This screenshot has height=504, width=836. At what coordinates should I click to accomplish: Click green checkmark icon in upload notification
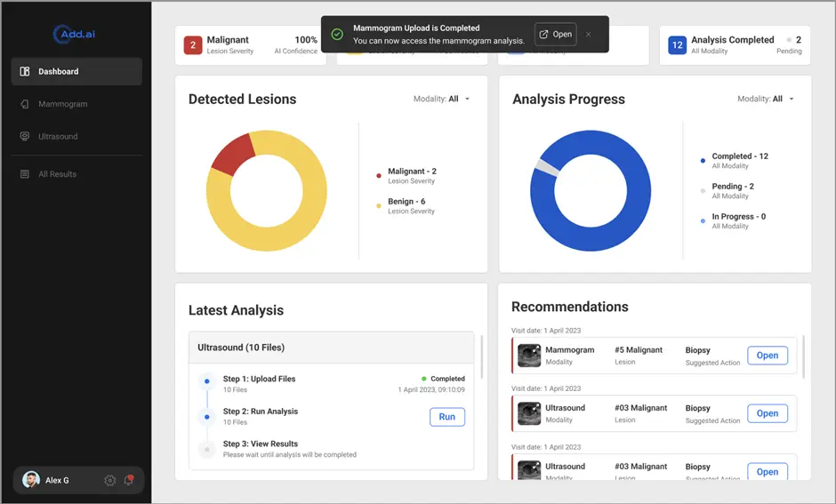click(x=337, y=35)
